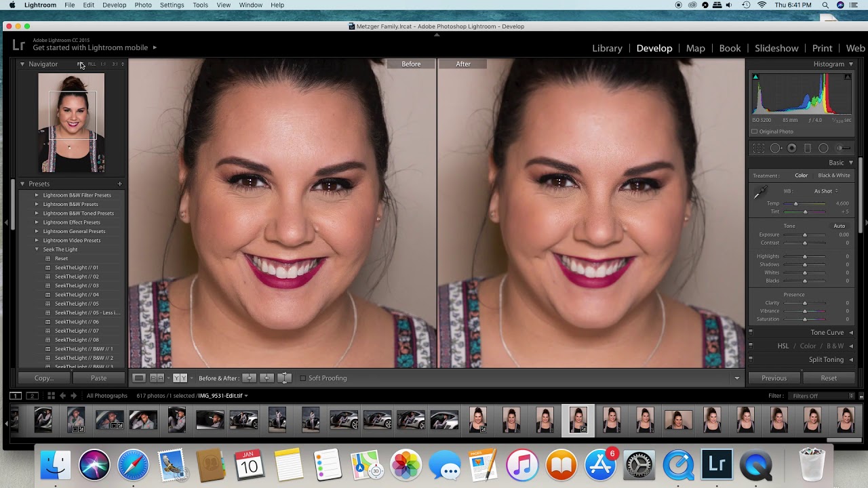Select the Red Eye Correction tool
The height and width of the screenshot is (488, 868).
pos(792,148)
